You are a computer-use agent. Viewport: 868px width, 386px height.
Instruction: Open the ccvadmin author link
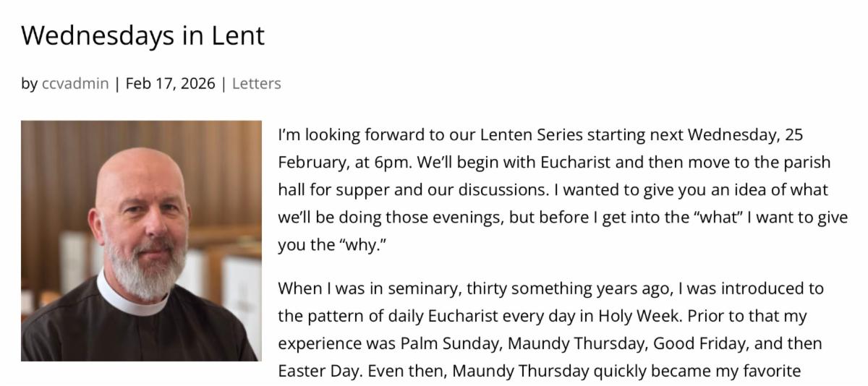(x=75, y=84)
